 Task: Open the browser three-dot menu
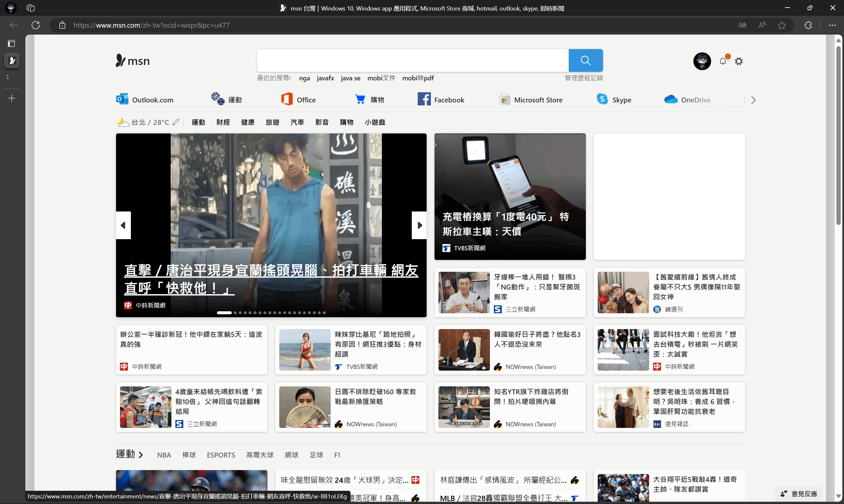[832, 25]
